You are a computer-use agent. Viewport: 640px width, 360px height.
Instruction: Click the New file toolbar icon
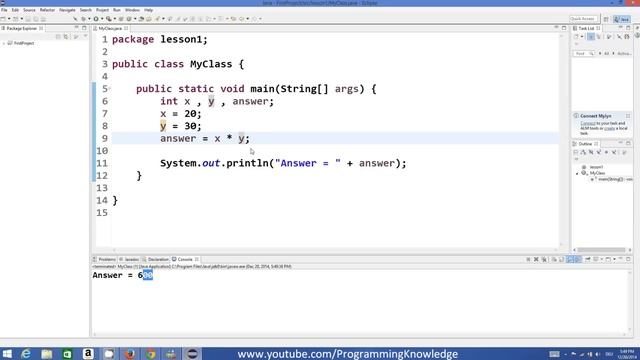(3, 19)
